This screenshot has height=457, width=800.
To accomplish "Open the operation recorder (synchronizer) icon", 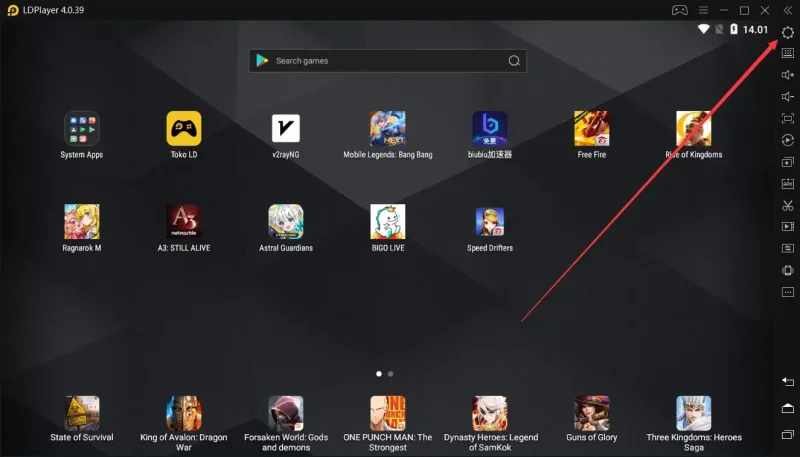I will point(788,140).
